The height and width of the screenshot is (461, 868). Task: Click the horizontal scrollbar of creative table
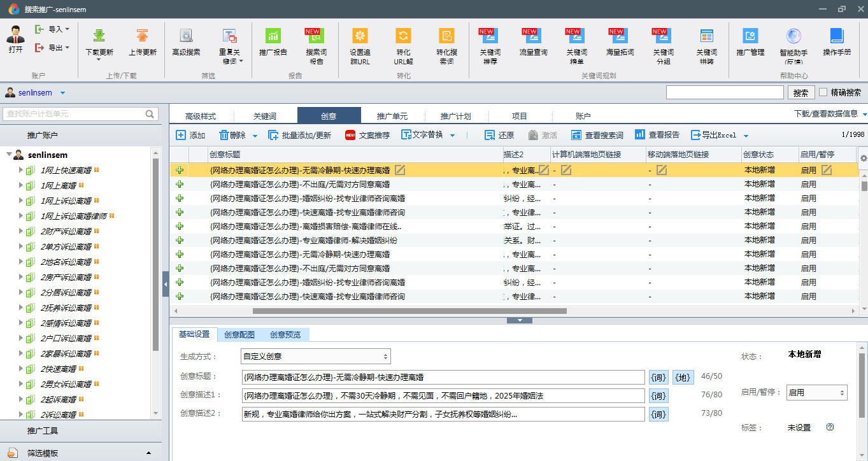click(x=409, y=311)
